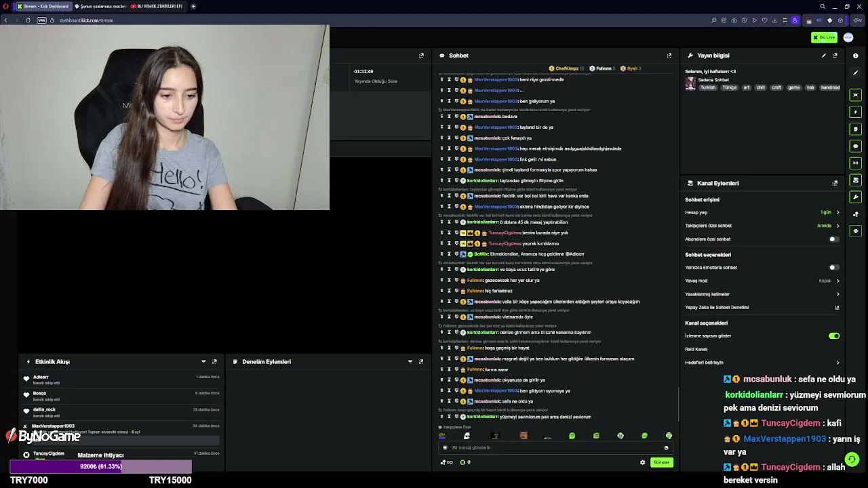This screenshot has width=868, height=488.
Task: Reload the browser page
Action: click(x=28, y=20)
